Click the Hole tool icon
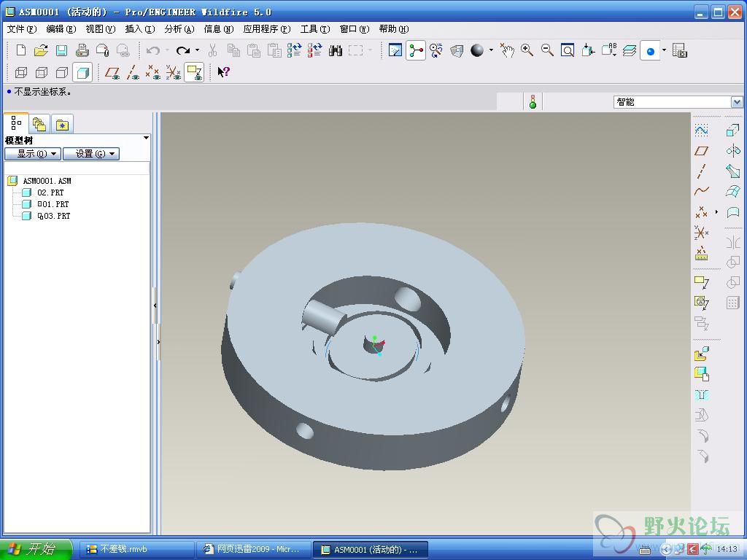Screen dimensions: 747x560 point(701,394)
